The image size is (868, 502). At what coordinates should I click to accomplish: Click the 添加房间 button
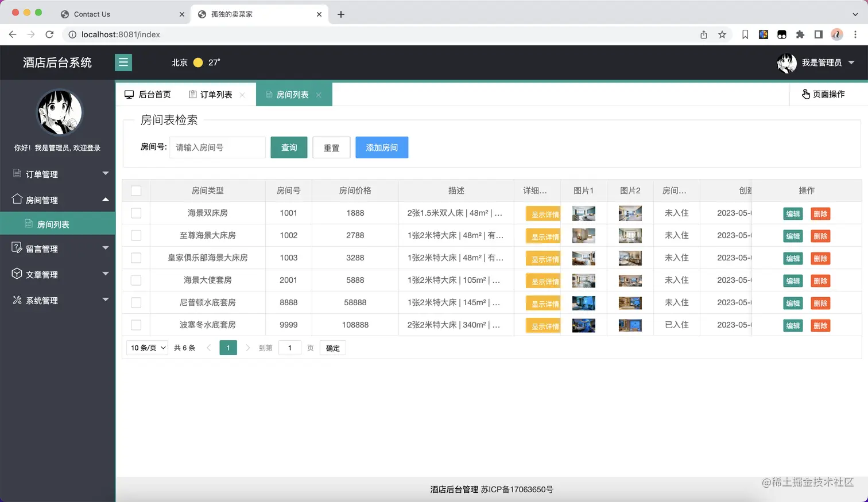(x=382, y=147)
